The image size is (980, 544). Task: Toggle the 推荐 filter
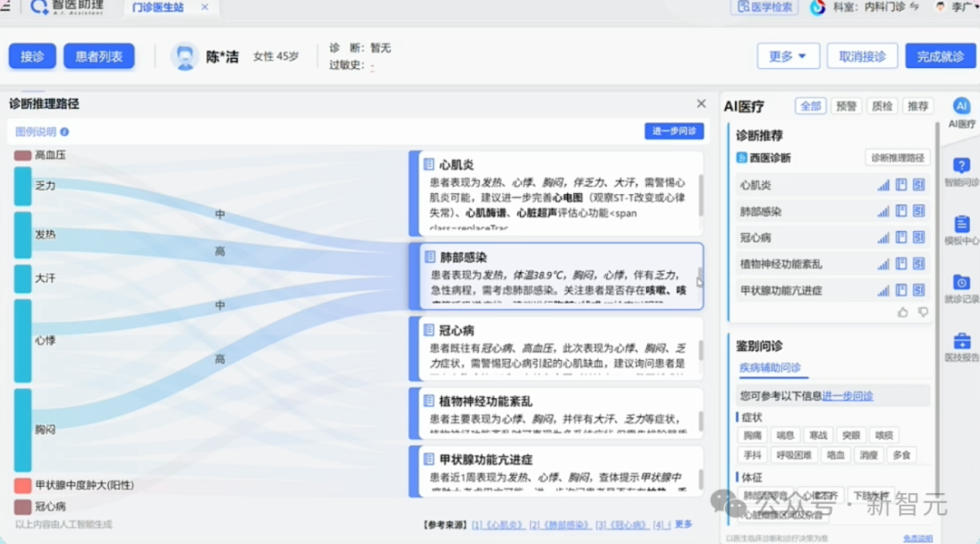point(917,105)
